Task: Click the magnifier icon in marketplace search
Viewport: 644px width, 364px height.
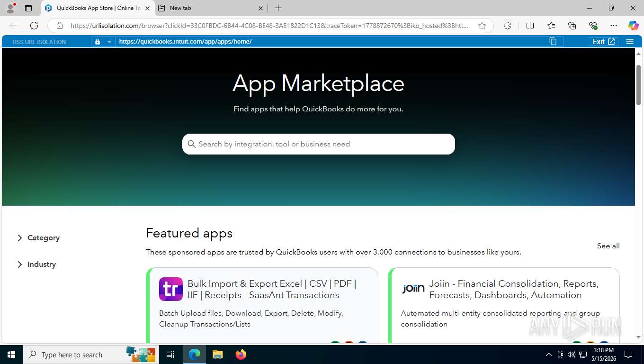Action: [191, 144]
